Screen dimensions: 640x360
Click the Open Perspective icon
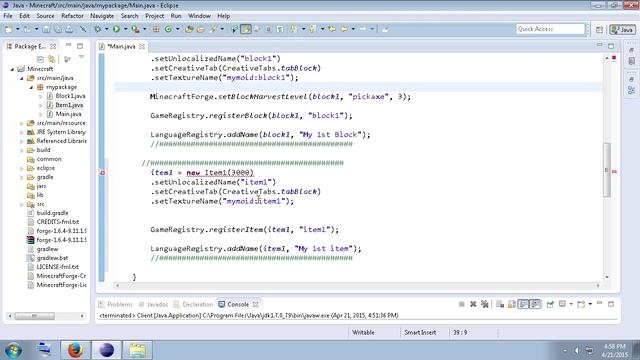point(599,29)
